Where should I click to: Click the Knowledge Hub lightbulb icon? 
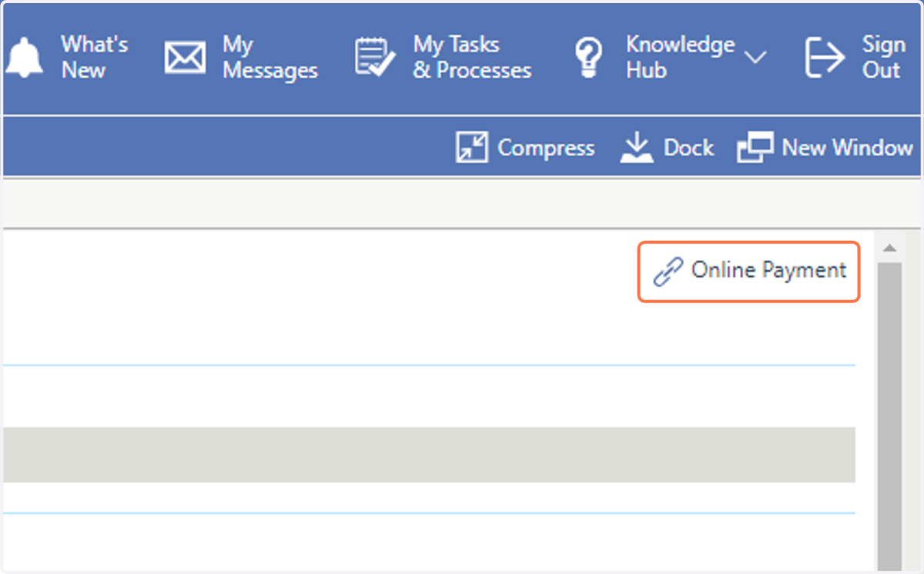590,58
